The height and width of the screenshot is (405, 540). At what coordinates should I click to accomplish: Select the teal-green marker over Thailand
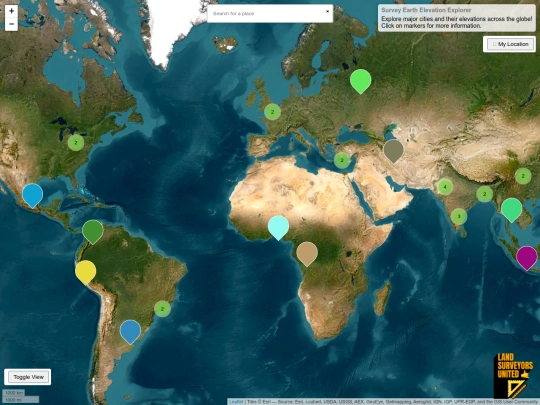click(511, 210)
